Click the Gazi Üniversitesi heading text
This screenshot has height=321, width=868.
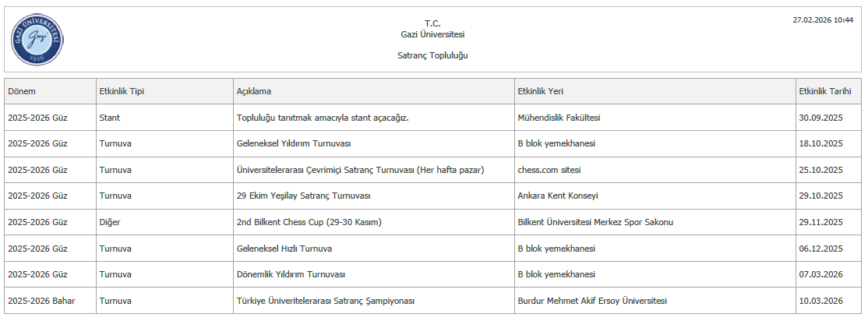(x=432, y=34)
